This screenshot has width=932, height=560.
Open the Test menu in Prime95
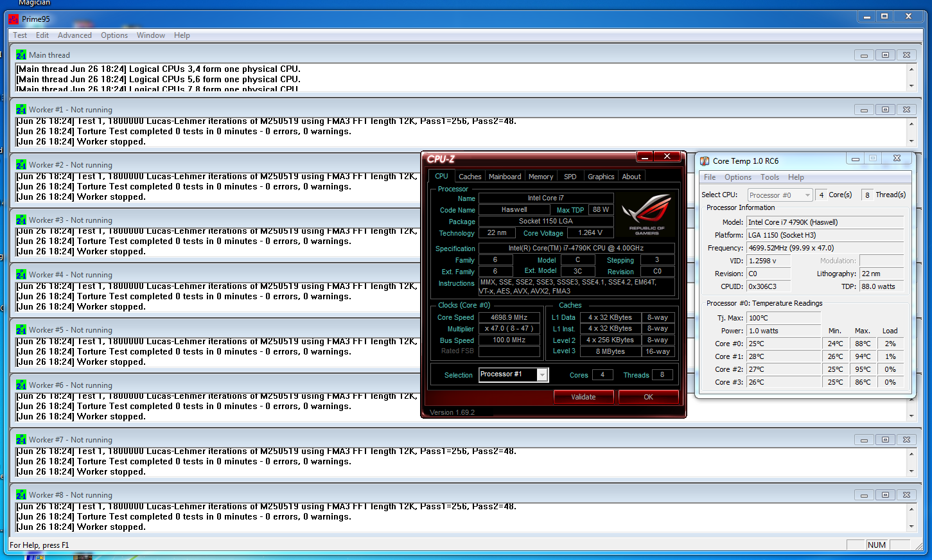click(x=20, y=35)
